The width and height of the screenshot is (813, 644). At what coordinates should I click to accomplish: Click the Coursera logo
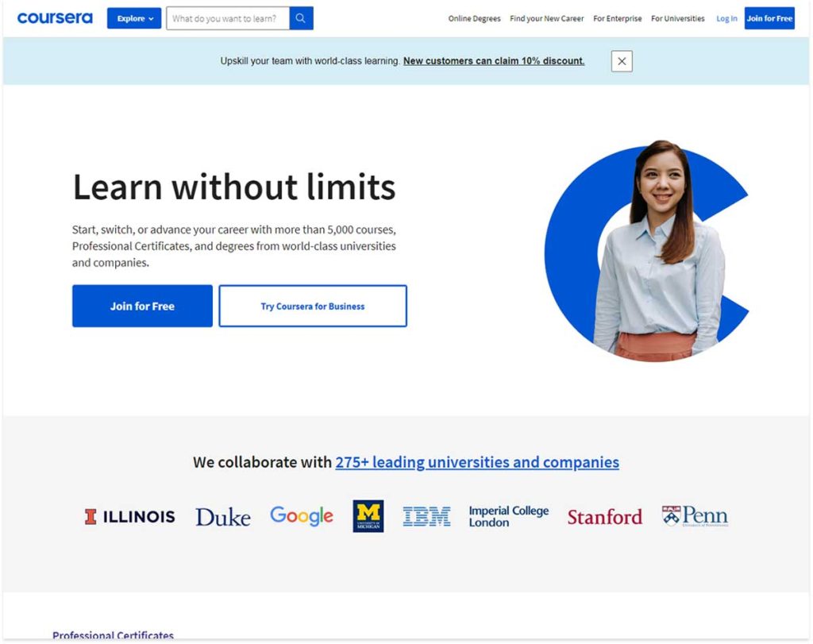pyautogui.click(x=55, y=18)
